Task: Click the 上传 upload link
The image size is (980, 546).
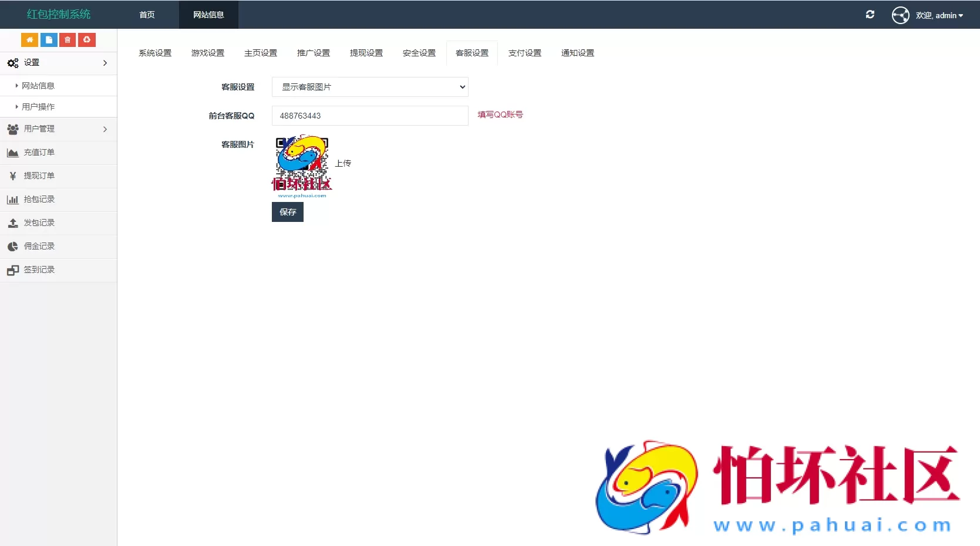Action: (343, 163)
